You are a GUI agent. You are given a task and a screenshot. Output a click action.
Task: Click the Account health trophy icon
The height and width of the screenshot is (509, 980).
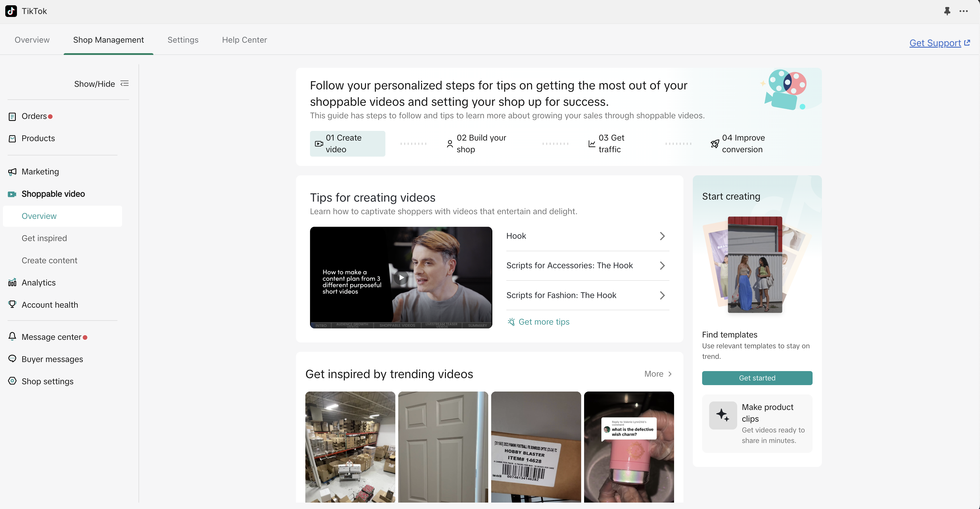(12, 304)
